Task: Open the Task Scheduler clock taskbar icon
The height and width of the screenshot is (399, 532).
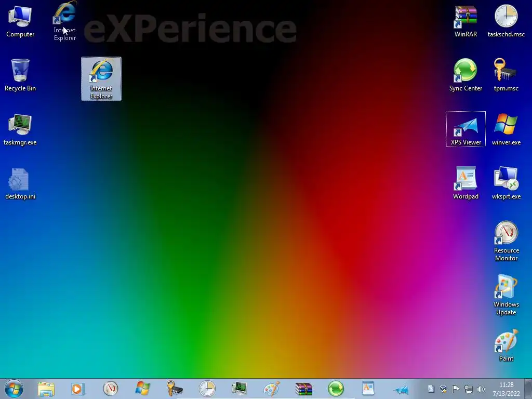Action: 207,389
